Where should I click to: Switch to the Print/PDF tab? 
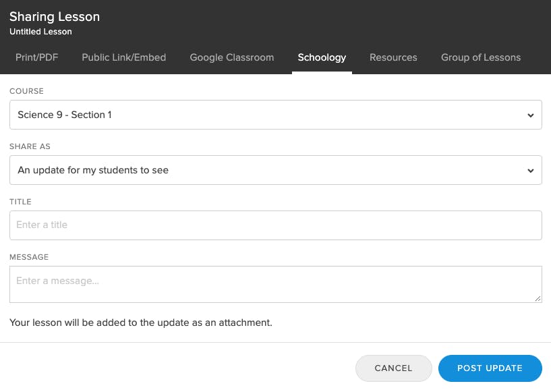click(x=37, y=57)
